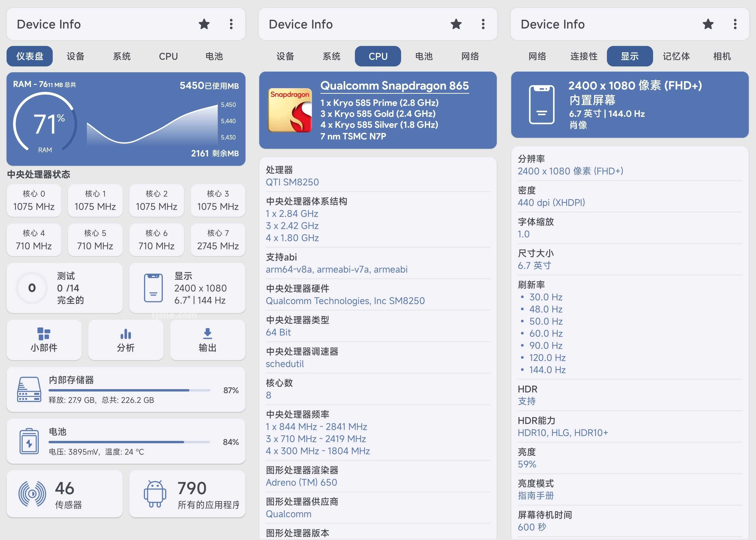Select the 显示 display tab in the right panel
The image size is (756, 540).
[630, 56]
